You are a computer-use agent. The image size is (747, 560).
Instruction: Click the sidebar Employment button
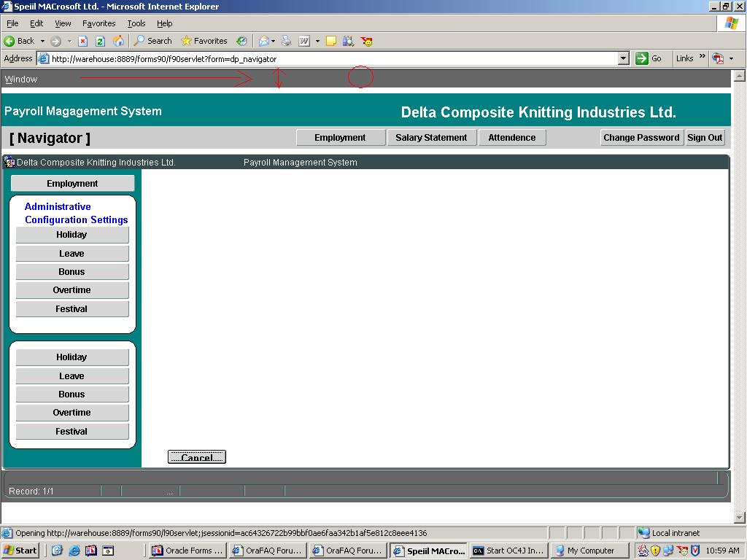click(72, 183)
